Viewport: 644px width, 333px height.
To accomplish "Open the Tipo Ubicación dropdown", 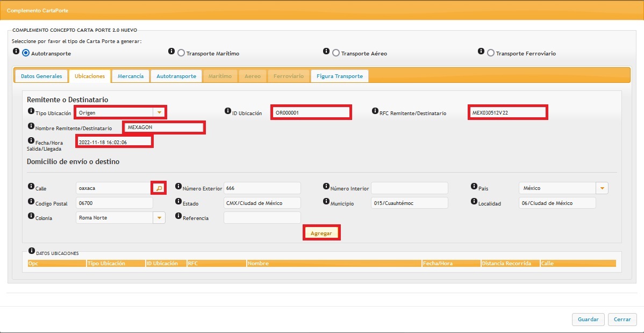I will 159,112.
